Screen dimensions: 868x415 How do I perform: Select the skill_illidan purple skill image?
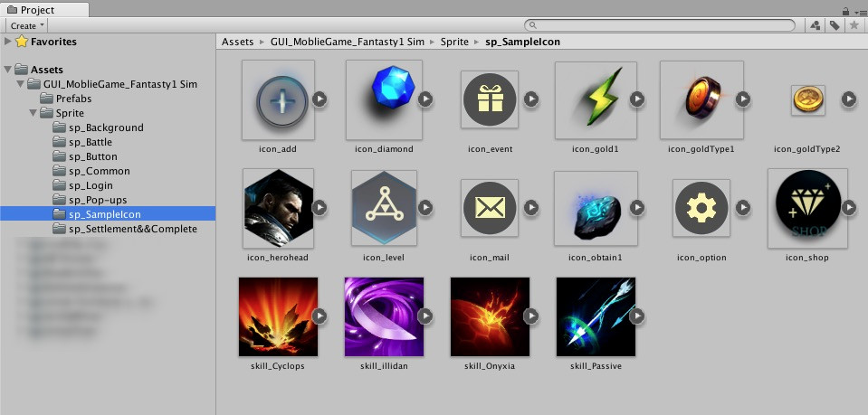(384, 316)
